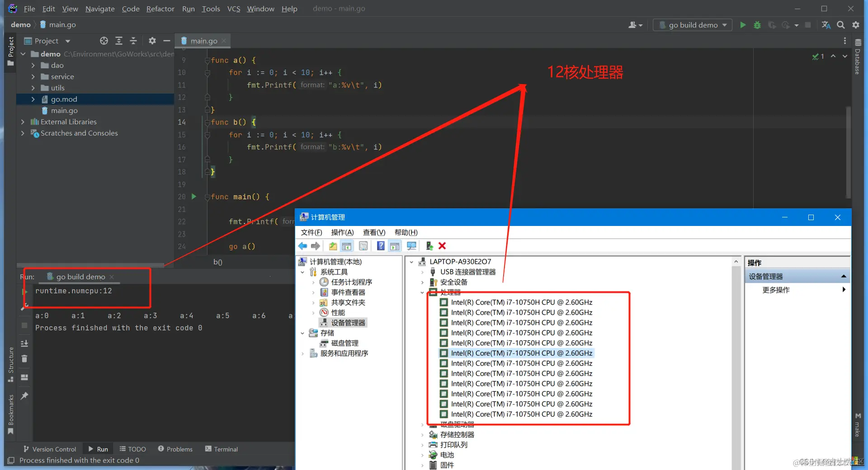868x470 pixels.
Task: Click the TODO button in the bottom bar
Action: pos(133,449)
